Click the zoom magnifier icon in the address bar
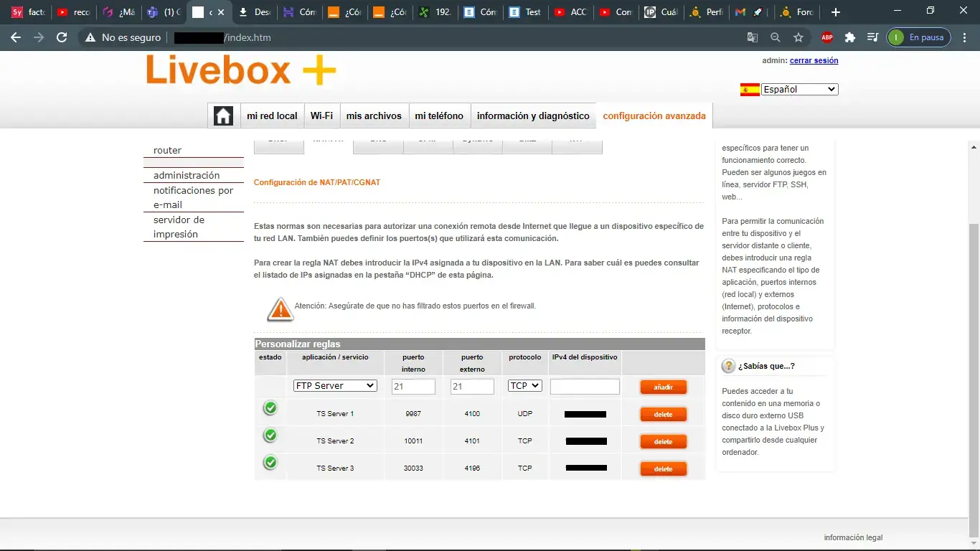 [776, 37]
